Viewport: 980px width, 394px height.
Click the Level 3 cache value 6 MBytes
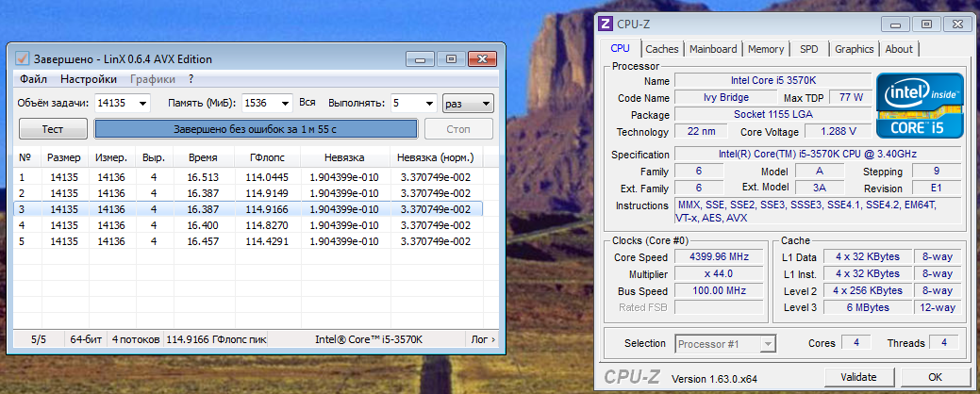tap(868, 307)
